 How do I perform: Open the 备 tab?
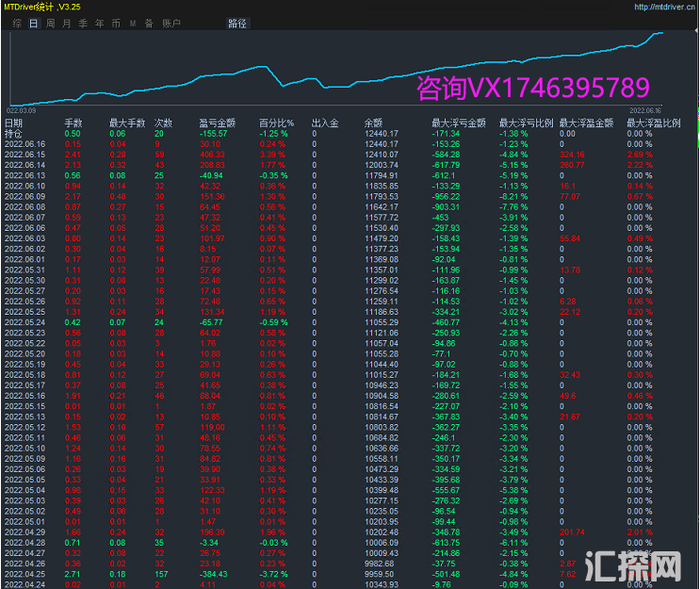149,23
